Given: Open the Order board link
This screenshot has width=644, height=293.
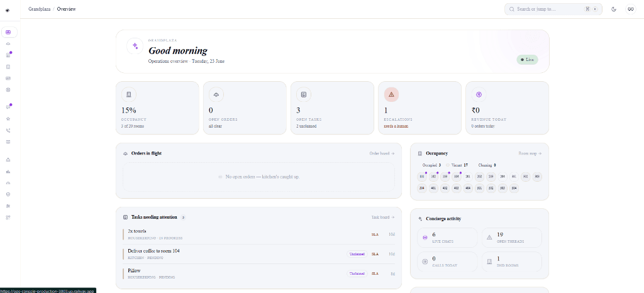Looking at the screenshot, I should [382, 153].
